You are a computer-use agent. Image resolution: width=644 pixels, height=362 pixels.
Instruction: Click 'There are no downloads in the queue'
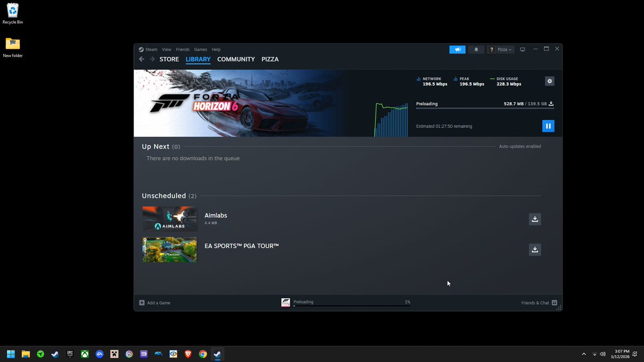pyautogui.click(x=193, y=158)
